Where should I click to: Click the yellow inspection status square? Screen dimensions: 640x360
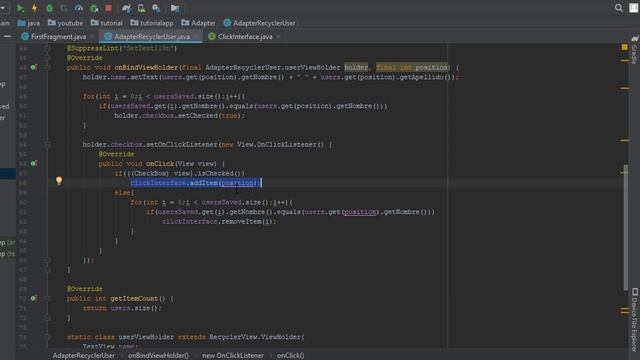tap(624, 47)
